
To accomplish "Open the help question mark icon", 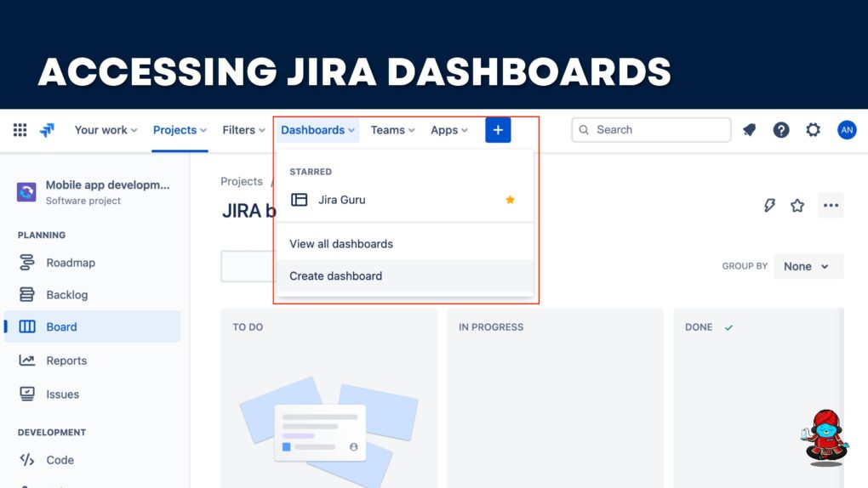I will [781, 130].
